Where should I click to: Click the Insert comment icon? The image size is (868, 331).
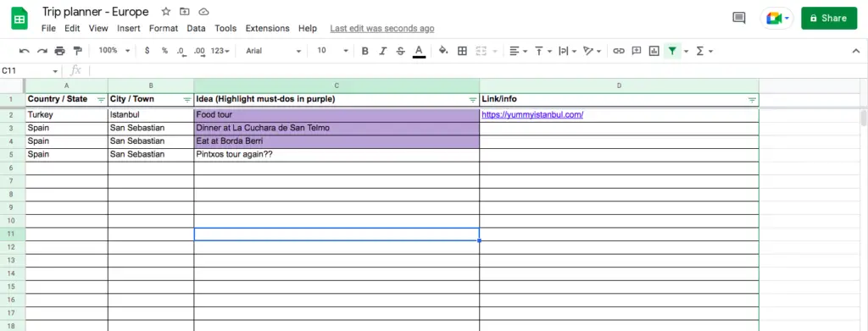coord(637,51)
